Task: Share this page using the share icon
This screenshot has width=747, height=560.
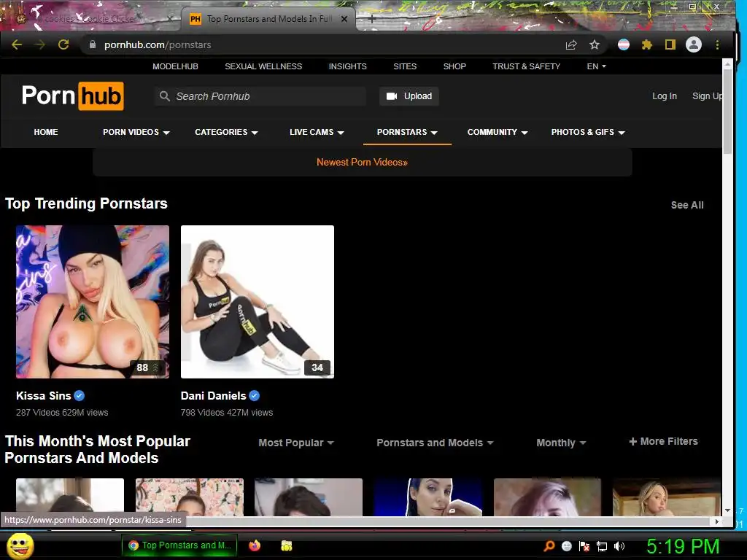Action: click(x=571, y=44)
